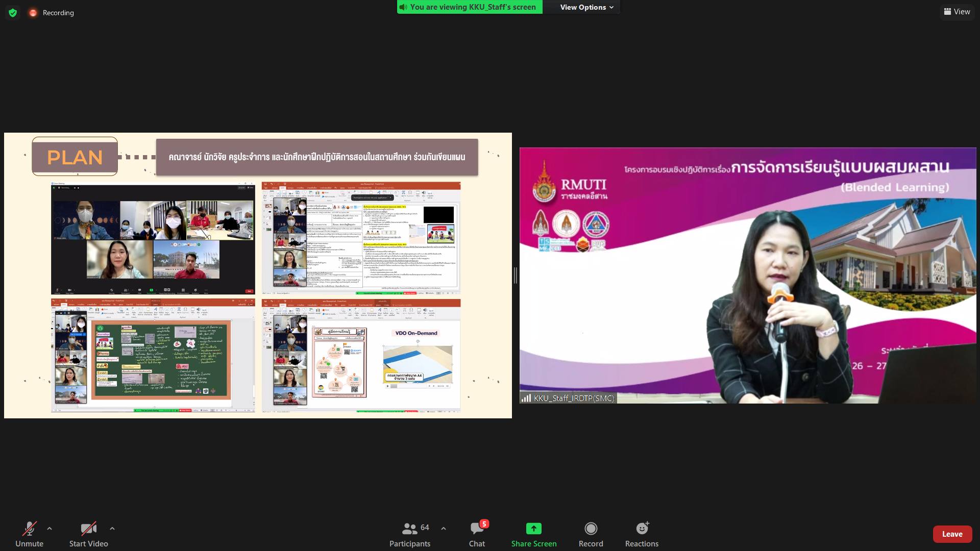The width and height of the screenshot is (980, 551).
Task: Expand audio settings arrow beside Unmute
Action: tap(50, 529)
